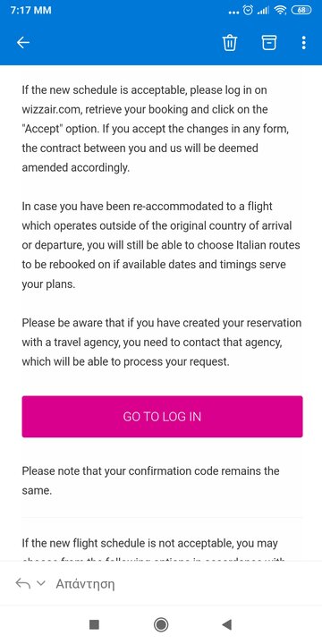The height and width of the screenshot is (644, 322).
Task: Delete this email with the trash icon
Action: coord(230,42)
